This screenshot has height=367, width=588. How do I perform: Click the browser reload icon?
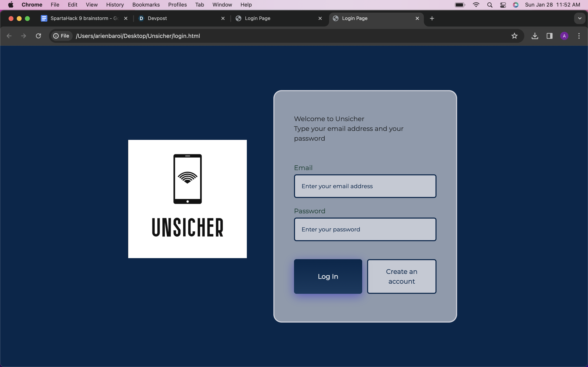(38, 36)
